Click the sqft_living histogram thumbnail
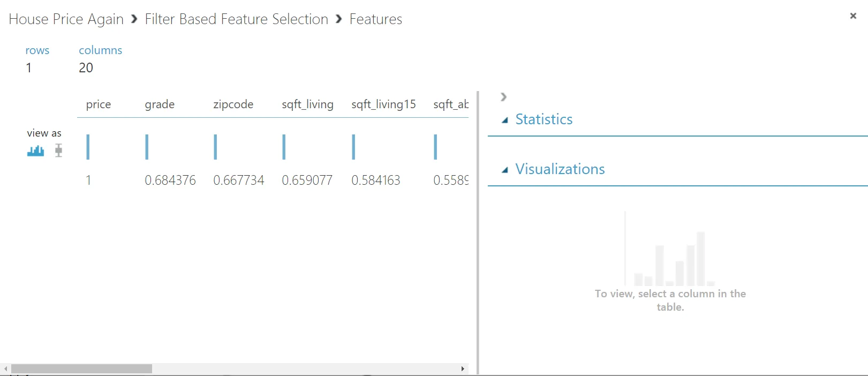868x376 pixels. point(284,147)
